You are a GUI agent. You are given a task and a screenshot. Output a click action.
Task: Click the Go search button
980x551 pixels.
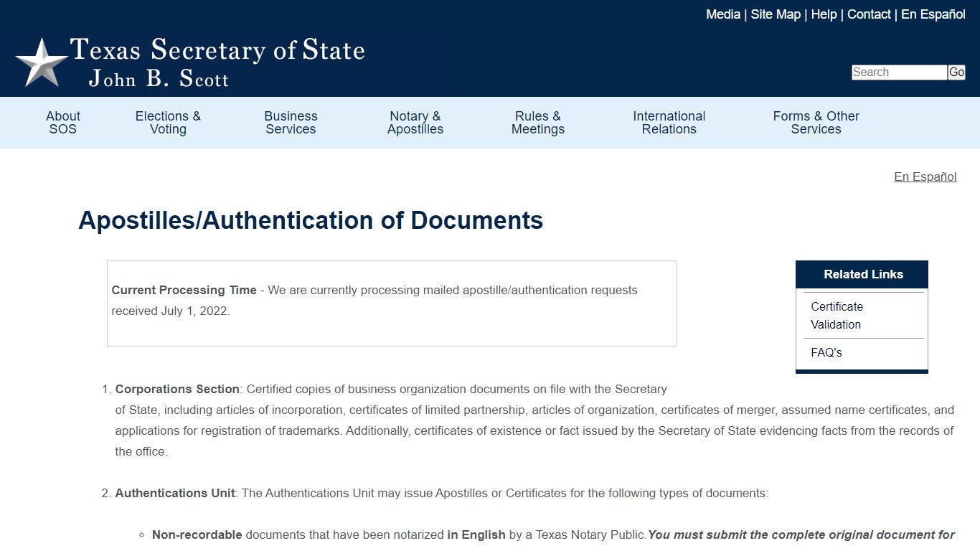coord(956,72)
